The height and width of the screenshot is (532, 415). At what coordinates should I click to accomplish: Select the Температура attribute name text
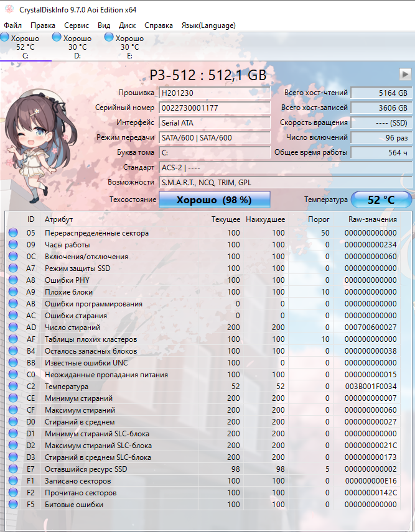(x=67, y=387)
